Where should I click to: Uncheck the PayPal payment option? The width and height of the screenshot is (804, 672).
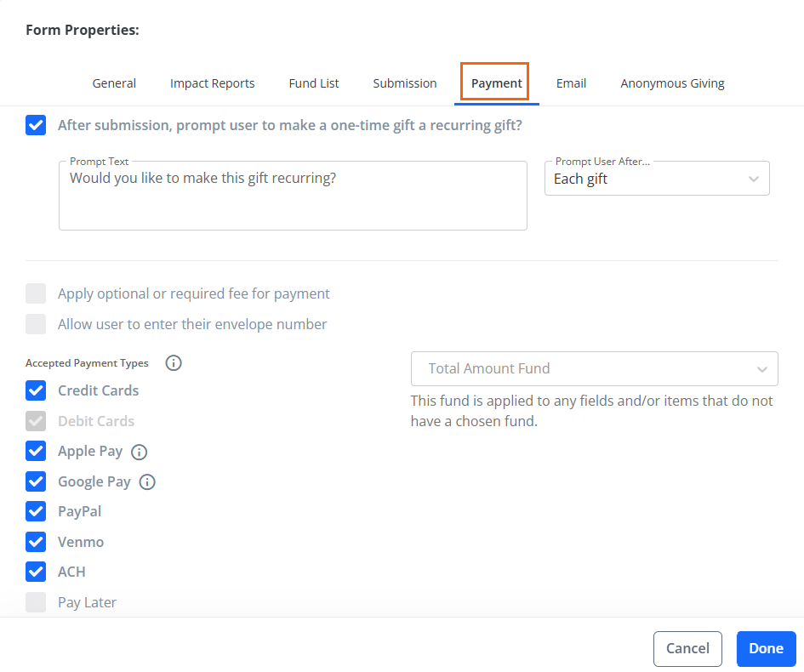(x=36, y=511)
